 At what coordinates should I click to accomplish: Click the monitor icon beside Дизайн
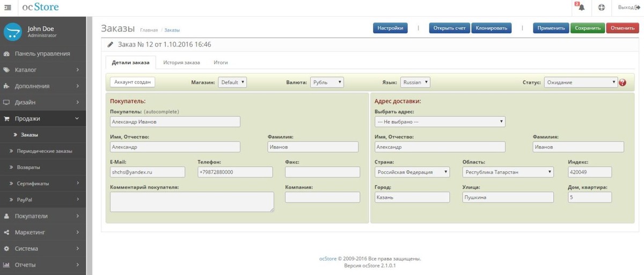click(6, 102)
